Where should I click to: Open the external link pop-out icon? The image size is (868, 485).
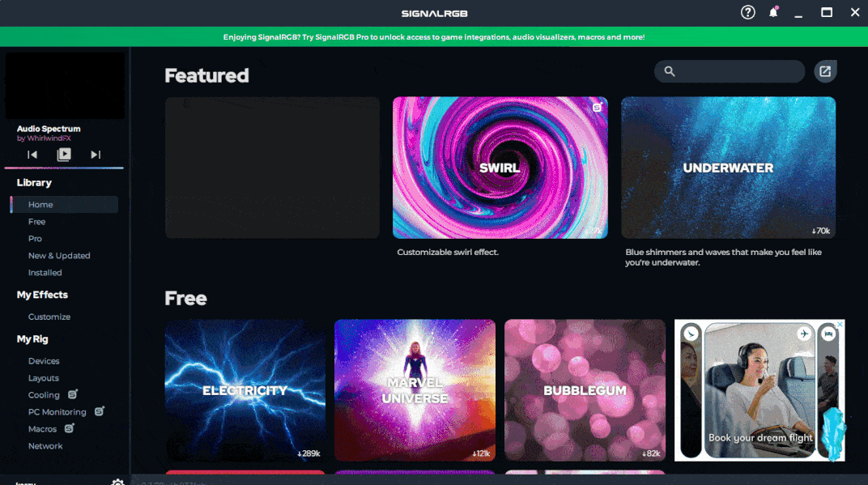pyautogui.click(x=825, y=71)
